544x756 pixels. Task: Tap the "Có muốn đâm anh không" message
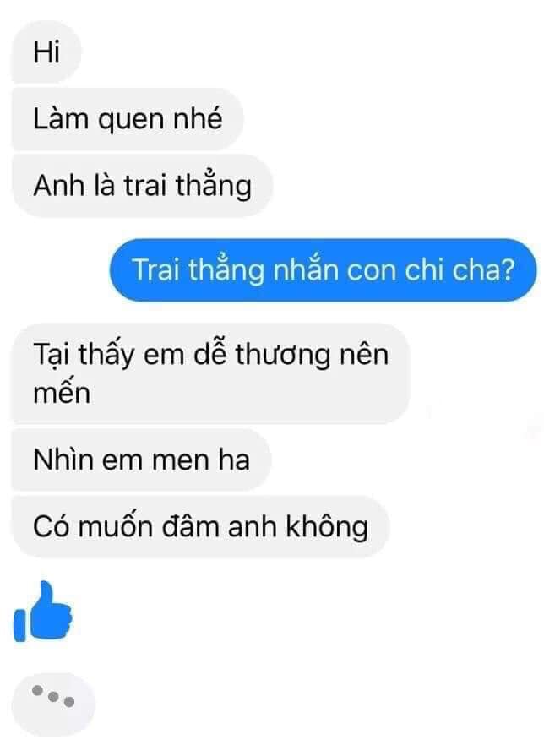coord(200,526)
